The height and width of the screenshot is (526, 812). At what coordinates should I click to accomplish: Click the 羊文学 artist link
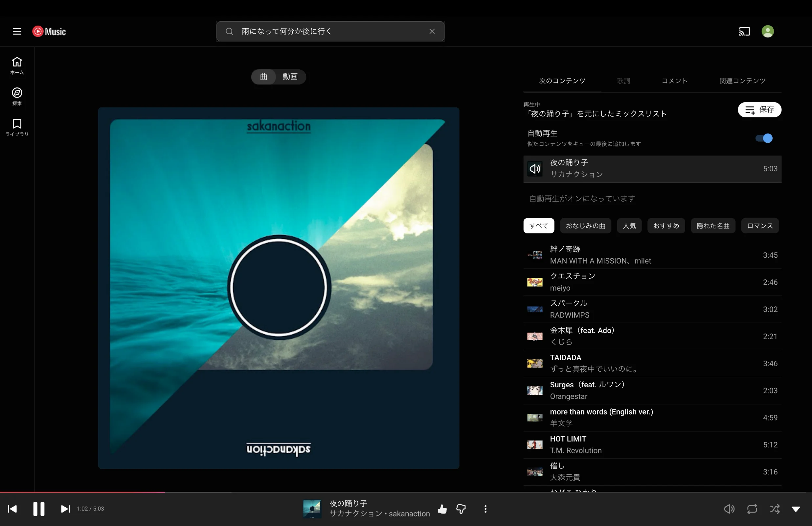(x=561, y=423)
